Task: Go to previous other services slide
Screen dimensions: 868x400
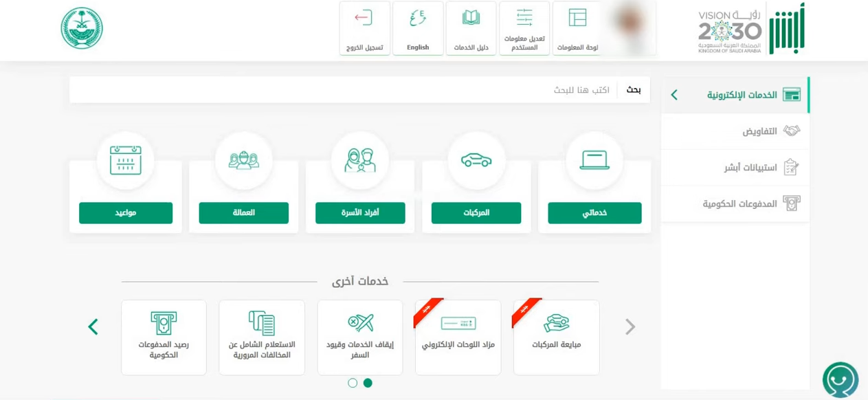Action: click(630, 326)
